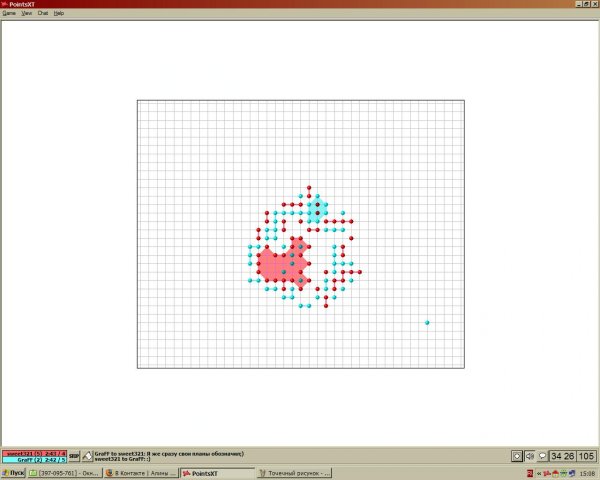Viewport: 600px width, 480px height.
Task: Open the Chat menu
Action: tap(43, 13)
